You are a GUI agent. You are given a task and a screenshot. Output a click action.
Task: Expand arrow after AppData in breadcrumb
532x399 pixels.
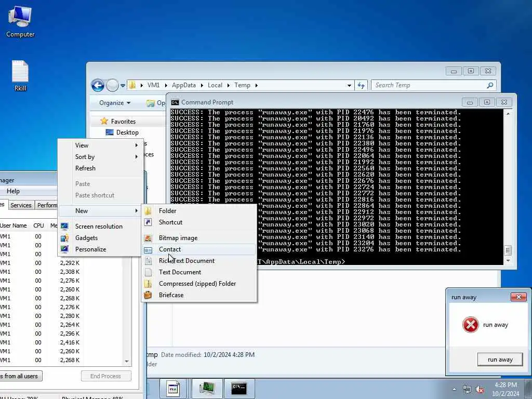point(202,86)
